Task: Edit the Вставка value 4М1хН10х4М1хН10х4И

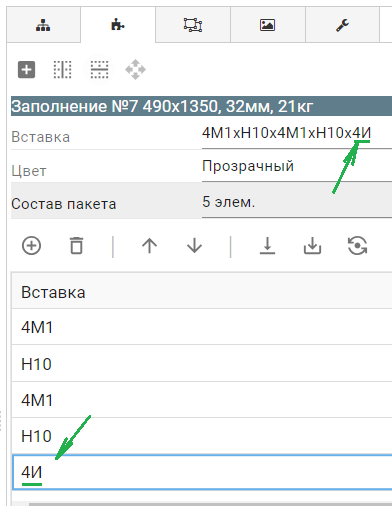Action: click(297, 133)
